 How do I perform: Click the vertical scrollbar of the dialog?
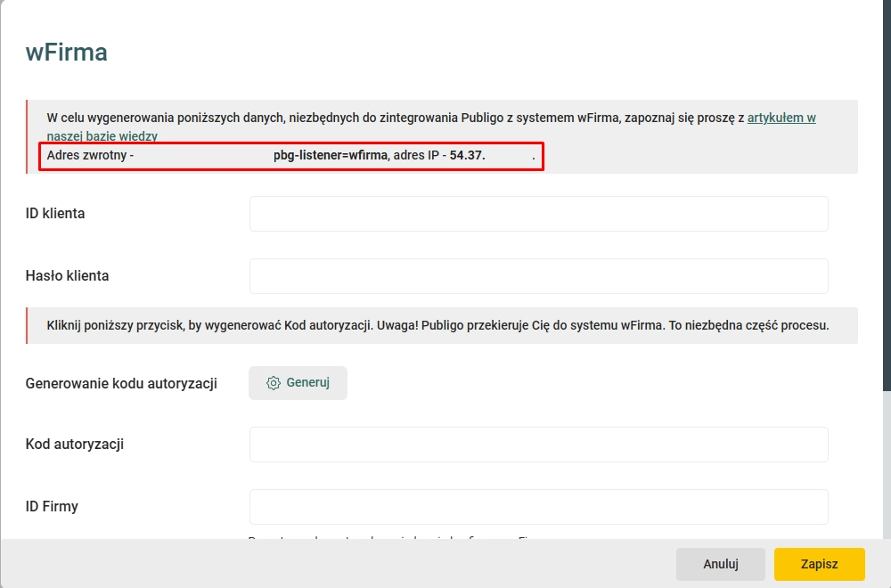pyautogui.click(x=887, y=195)
